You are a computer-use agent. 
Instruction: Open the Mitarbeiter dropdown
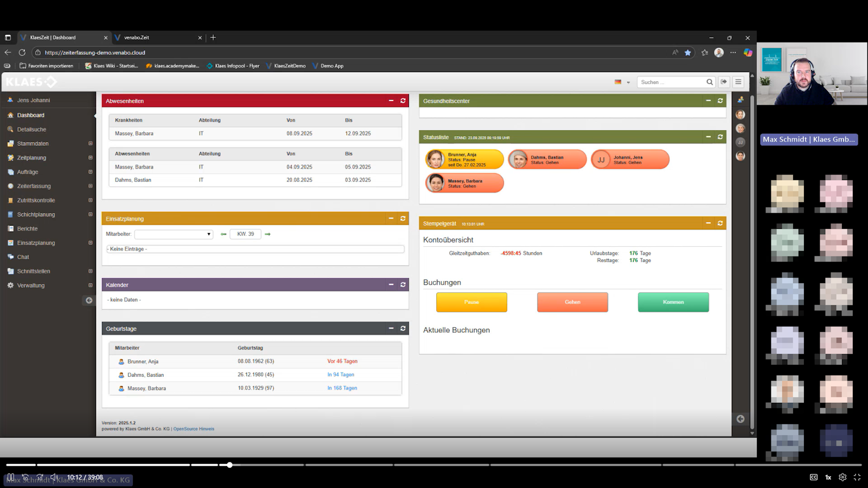pos(174,234)
